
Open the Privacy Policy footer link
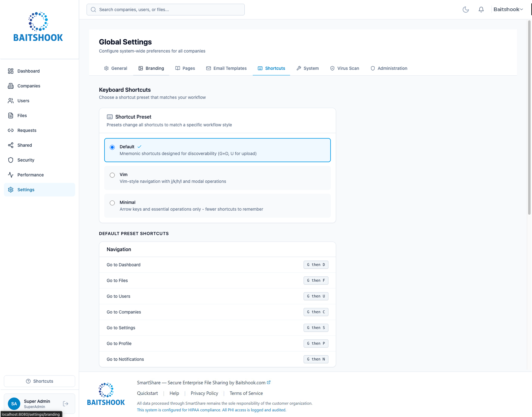coord(204,393)
